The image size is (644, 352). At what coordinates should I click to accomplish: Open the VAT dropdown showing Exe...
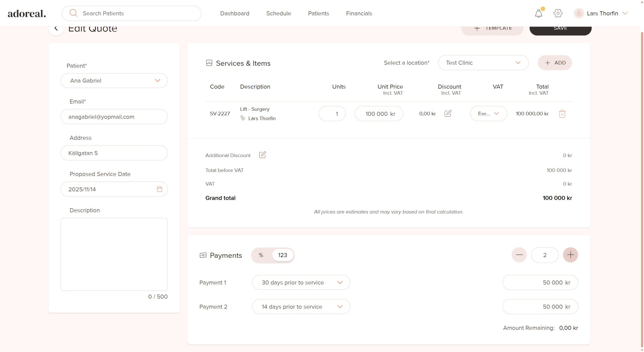tap(488, 114)
